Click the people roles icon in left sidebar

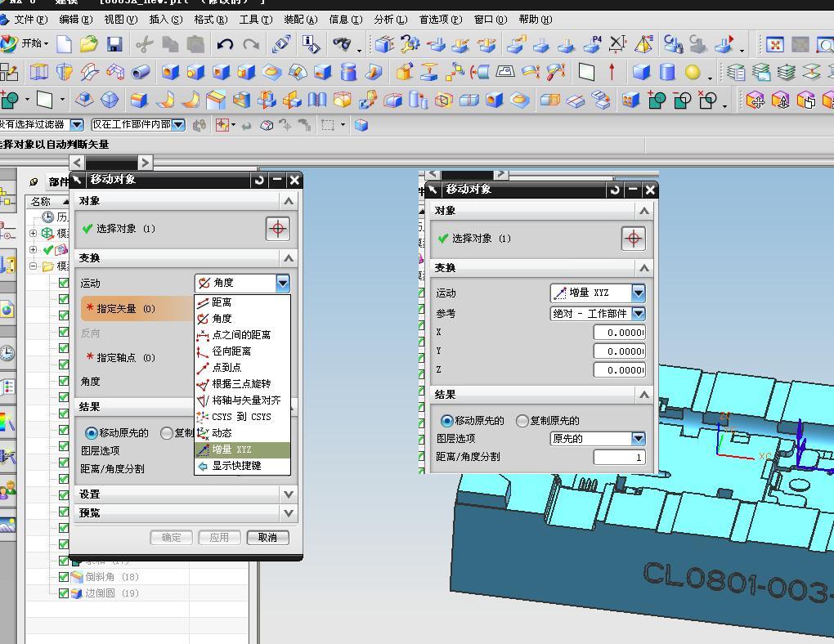click(7, 490)
